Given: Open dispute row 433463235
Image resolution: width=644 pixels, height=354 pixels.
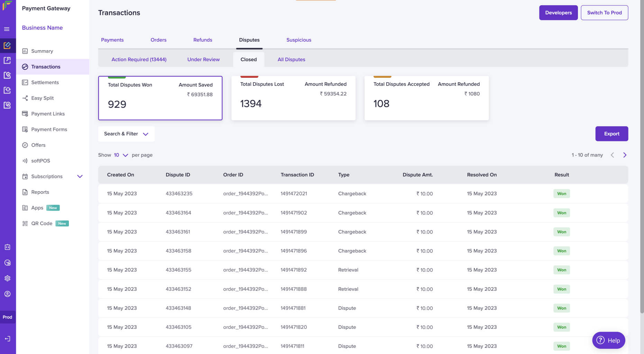Looking at the screenshot, I should coord(363,194).
